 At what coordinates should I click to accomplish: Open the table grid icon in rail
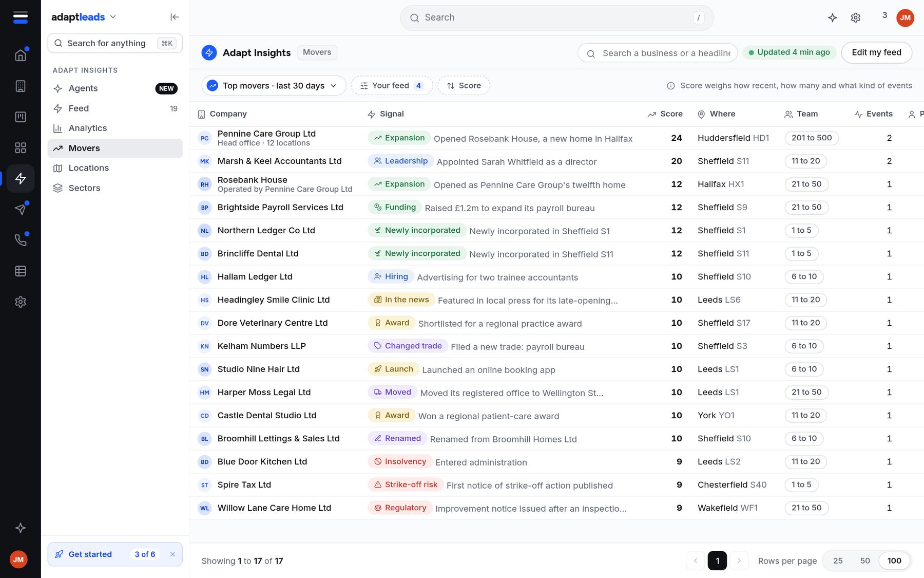[x=21, y=271]
